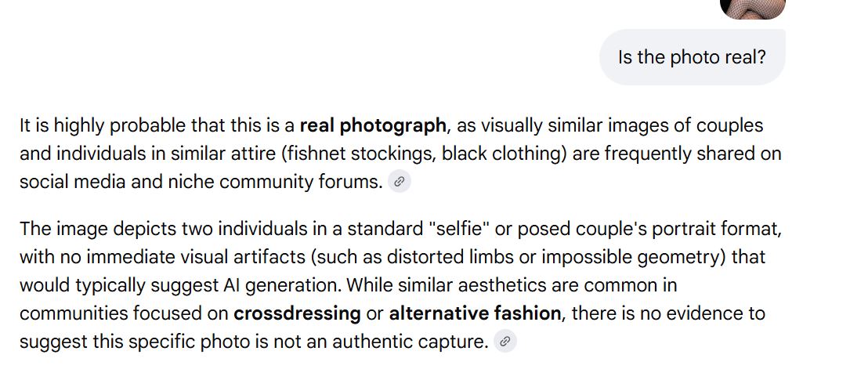Click the "Is the photo real?" message bubble
The height and width of the screenshot is (380, 868).
pyautogui.click(x=692, y=57)
